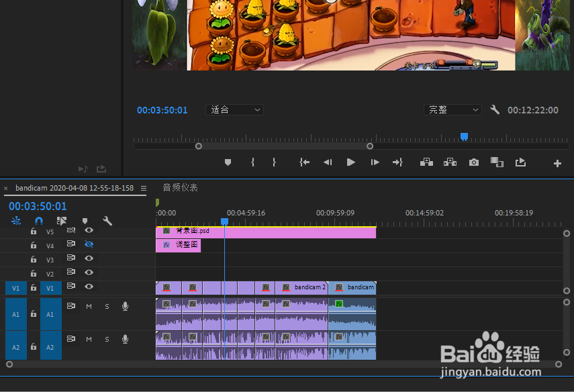Open Timeline Display Settings wrench
574x392 pixels.
(107, 221)
